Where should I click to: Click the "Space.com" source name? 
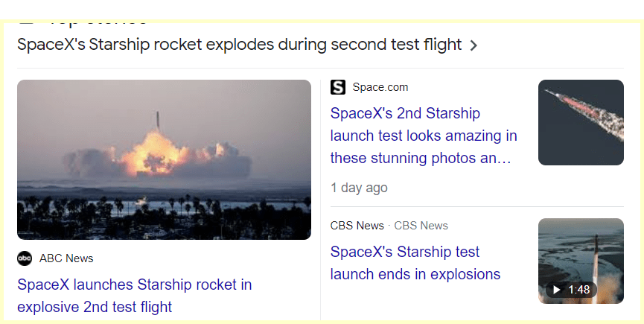point(380,87)
